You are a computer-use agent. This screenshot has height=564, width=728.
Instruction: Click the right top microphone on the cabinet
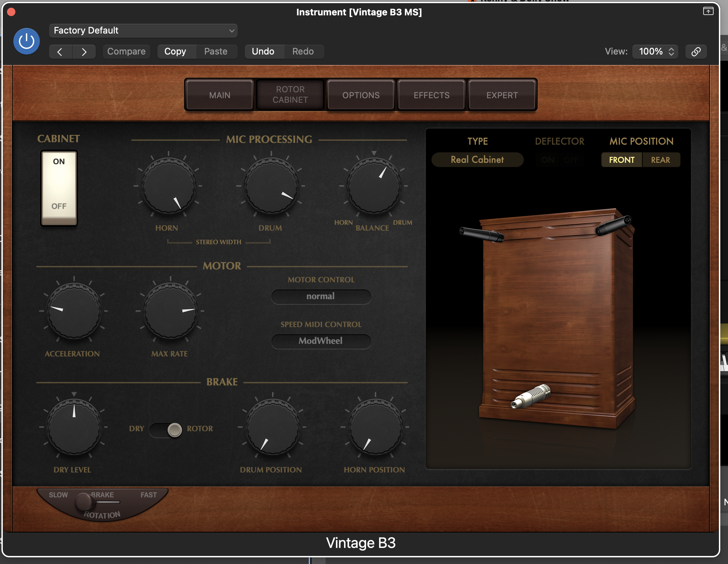[614, 225]
